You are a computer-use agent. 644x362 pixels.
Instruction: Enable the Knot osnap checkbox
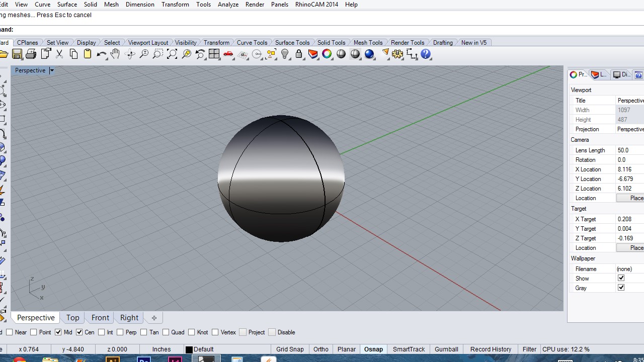(192, 332)
